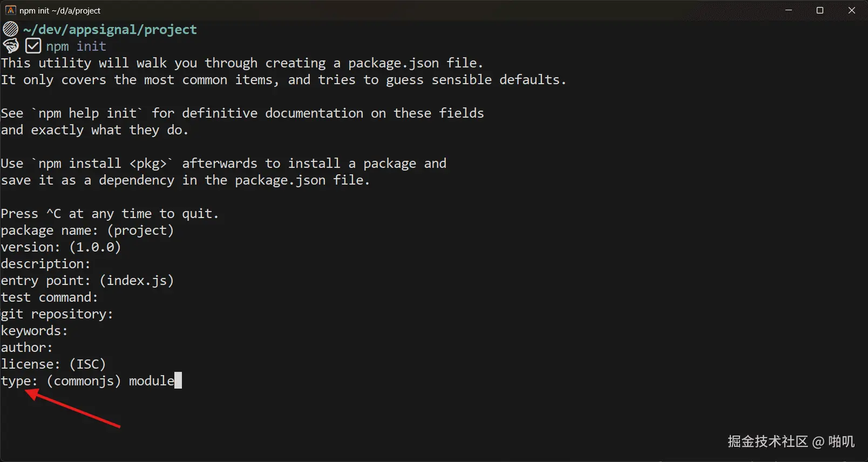Click the license (ISC) default entry
This screenshot has height=462, width=868.
pos(86,364)
